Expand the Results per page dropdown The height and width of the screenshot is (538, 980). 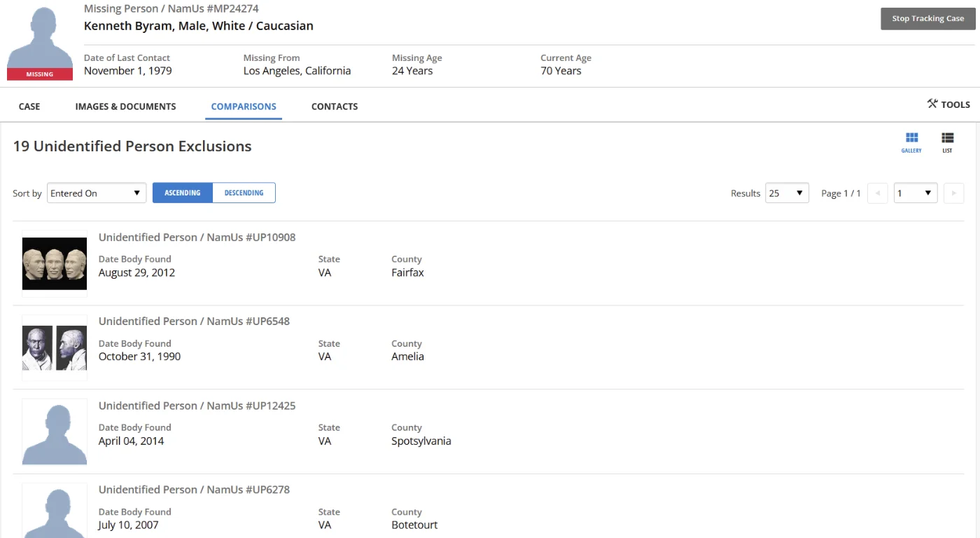787,193
